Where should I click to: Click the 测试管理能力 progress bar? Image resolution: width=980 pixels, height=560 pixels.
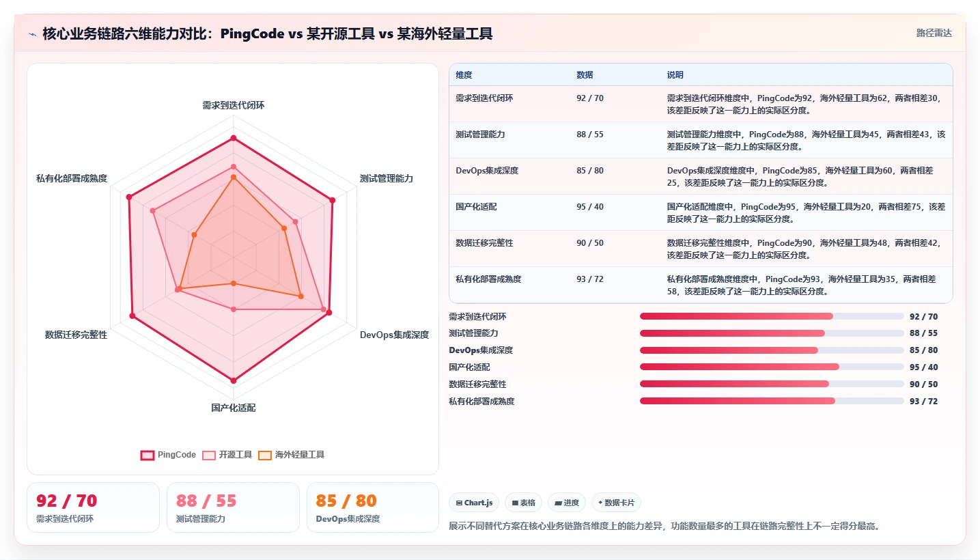[x=772, y=333]
